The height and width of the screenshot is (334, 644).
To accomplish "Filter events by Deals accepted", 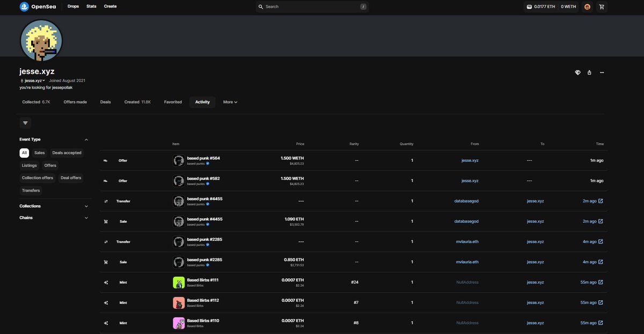I will click(67, 153).
